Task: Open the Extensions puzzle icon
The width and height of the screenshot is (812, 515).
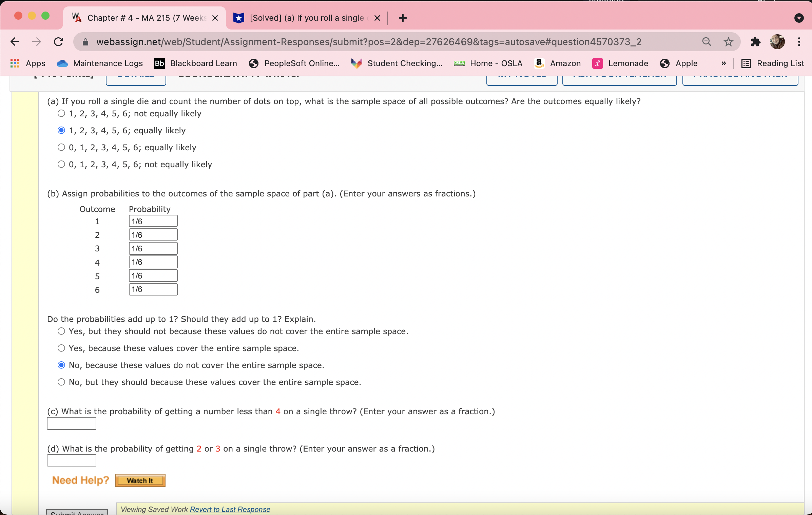Action: tap(755, 42)
